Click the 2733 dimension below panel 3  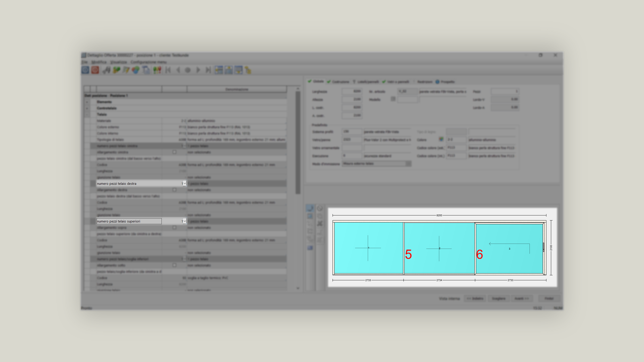click(x=510, y=280)
